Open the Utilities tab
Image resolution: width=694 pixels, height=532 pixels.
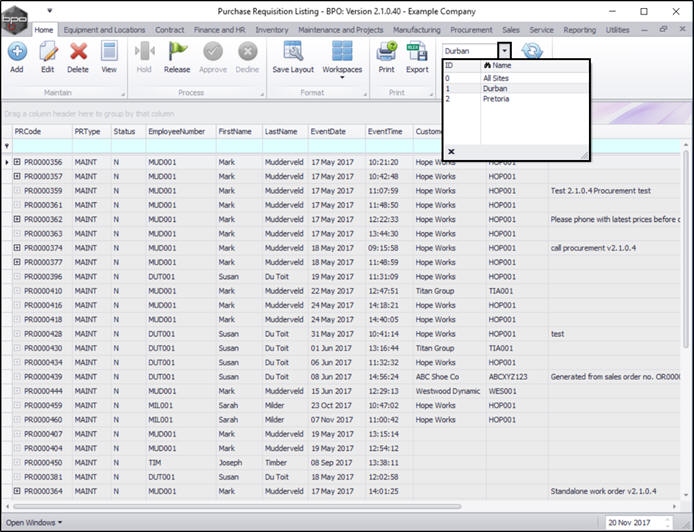click(x=617, y=30)
